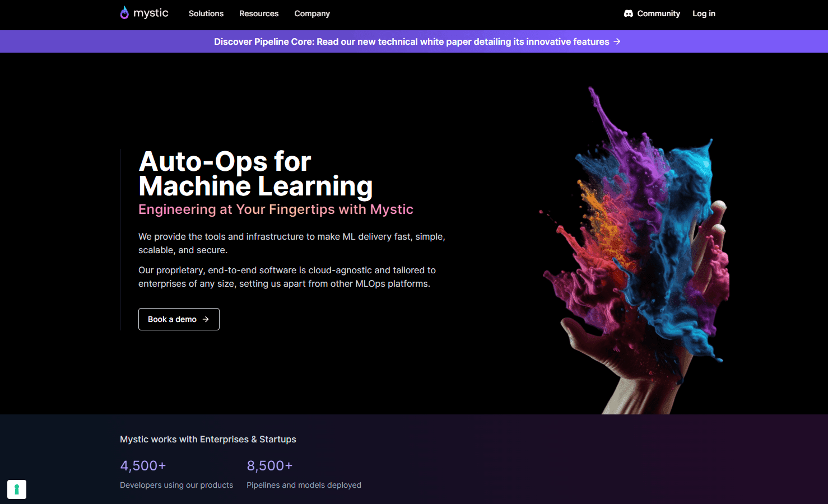828x504 pixels.
Task: Click the arrow inside Book a demo button
Action: tap(206, 319)
